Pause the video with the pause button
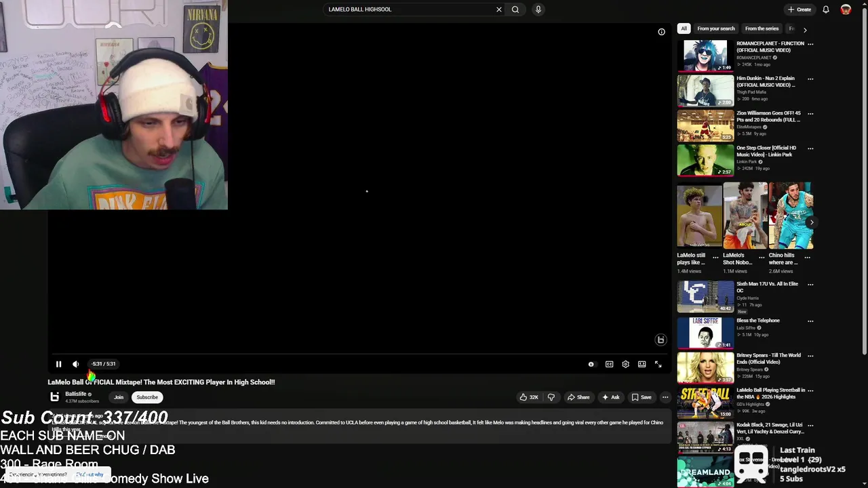Viewport: 868px width, 488px height. coord(58,364)
